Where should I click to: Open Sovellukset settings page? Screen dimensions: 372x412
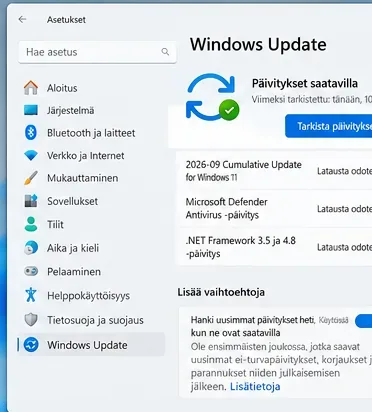(x=72, y=201)
